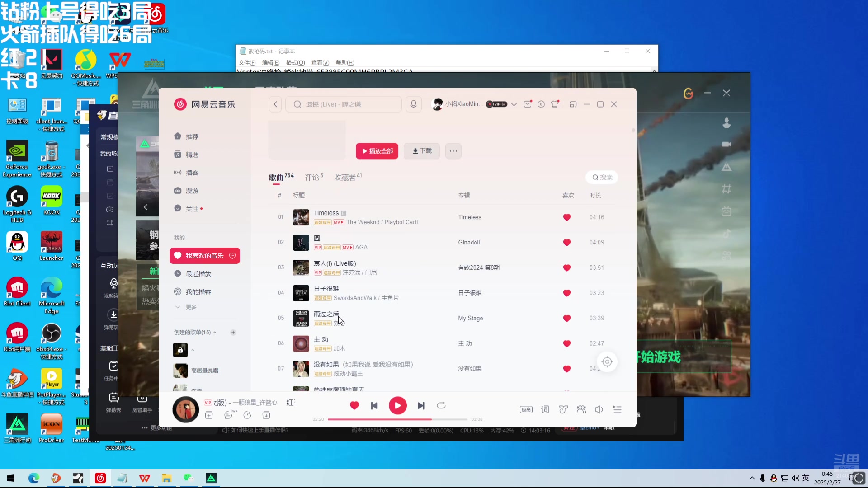Open listen-together friends icon
Image resolution: width=868 pixels, height=488 pixels.
(x=581, y=409)
